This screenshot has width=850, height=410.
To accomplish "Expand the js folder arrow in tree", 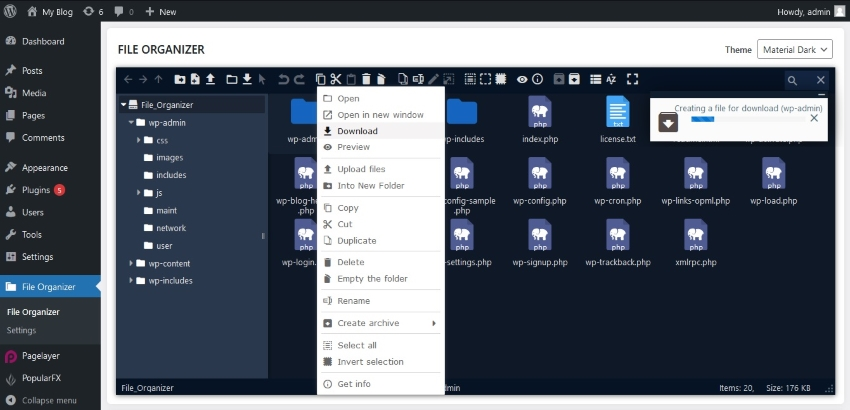I will 139,193.
